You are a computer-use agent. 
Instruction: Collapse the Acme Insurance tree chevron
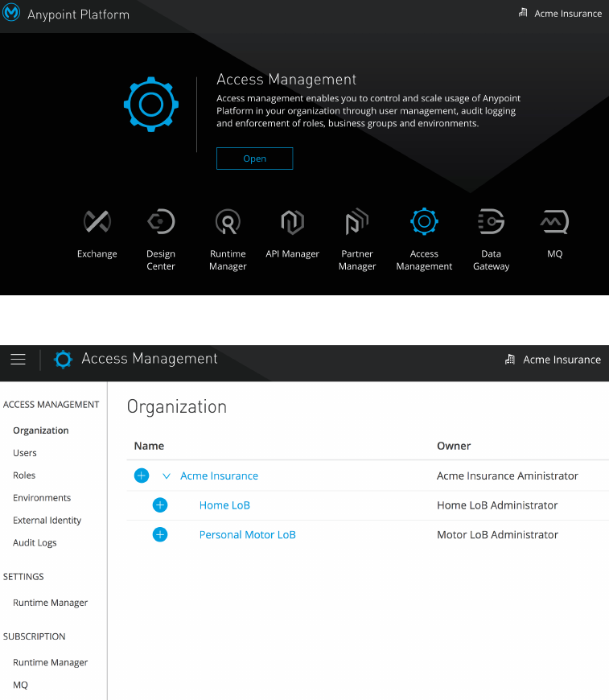pos(167,476)
